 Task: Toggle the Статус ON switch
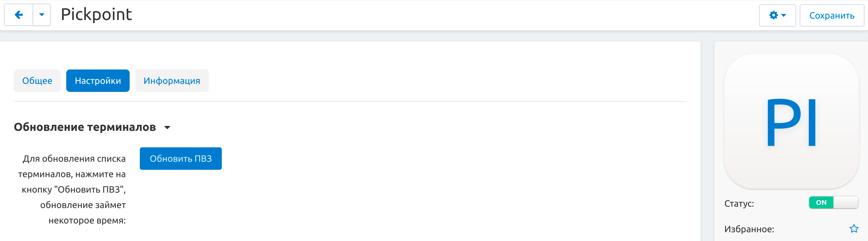[x=821, y=203]
